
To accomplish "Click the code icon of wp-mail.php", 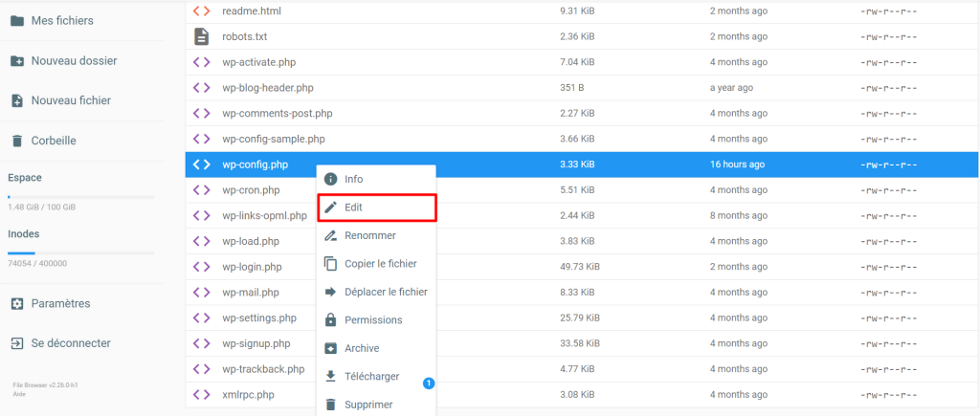I will 201,293.
